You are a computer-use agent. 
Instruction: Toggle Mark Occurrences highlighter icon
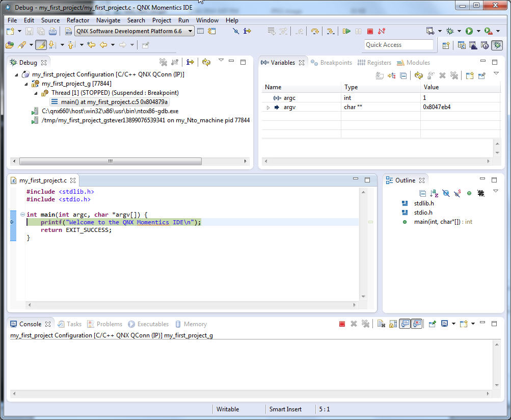coord(40,45)
